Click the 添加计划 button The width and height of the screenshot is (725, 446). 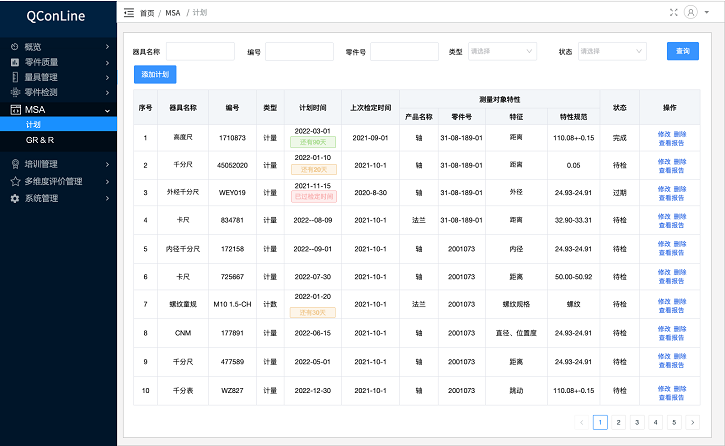click(x=155, y=75)
